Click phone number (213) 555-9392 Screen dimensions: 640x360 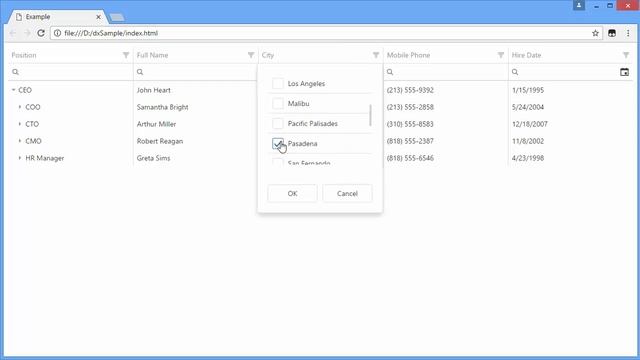point(410,90)
